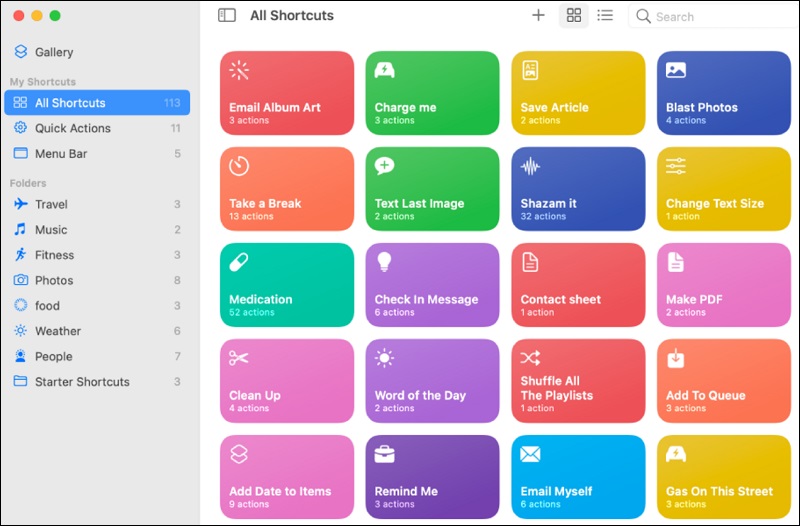Click the Weather folder sun icon
Screen dimensions: 800x526
20,331
